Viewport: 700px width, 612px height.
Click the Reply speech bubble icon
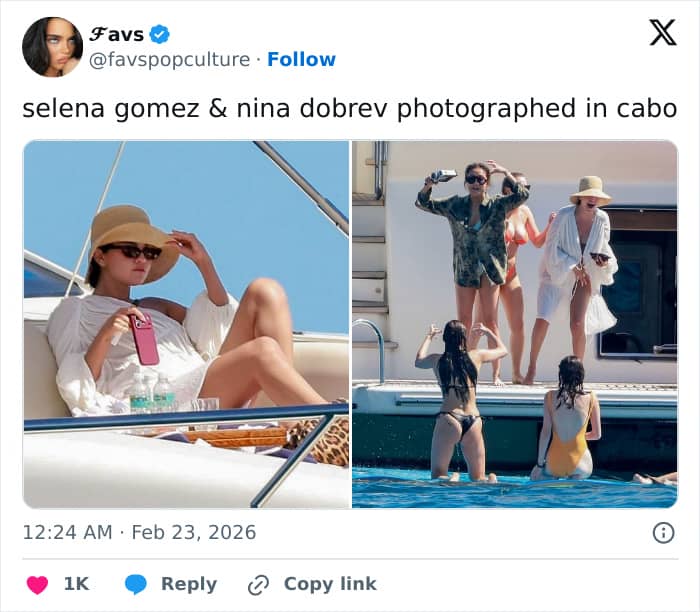(136, 584)
